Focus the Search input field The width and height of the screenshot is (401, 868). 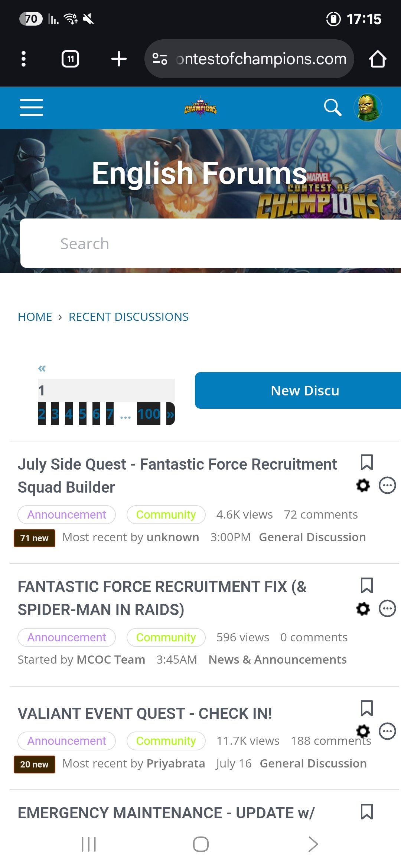click(x=211, y=243)
